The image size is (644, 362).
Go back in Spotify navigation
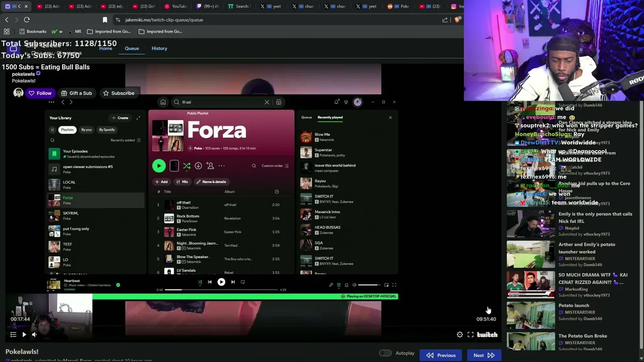tap(63, 102)
